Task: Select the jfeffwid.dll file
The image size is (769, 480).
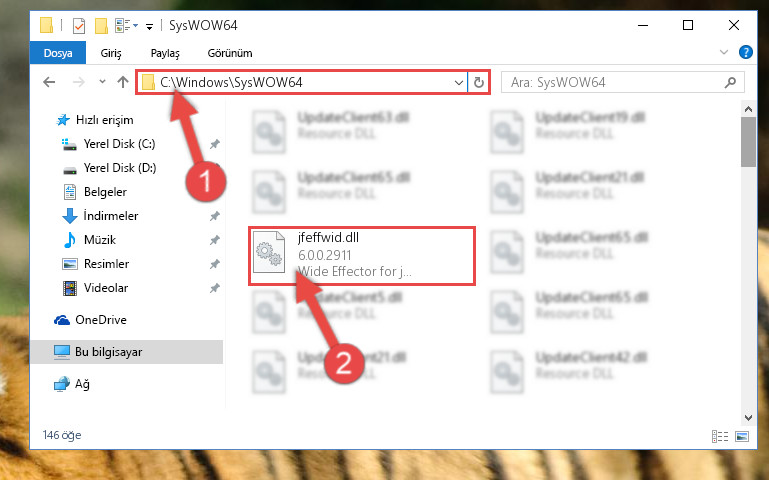Action: [x=362, y=255]
